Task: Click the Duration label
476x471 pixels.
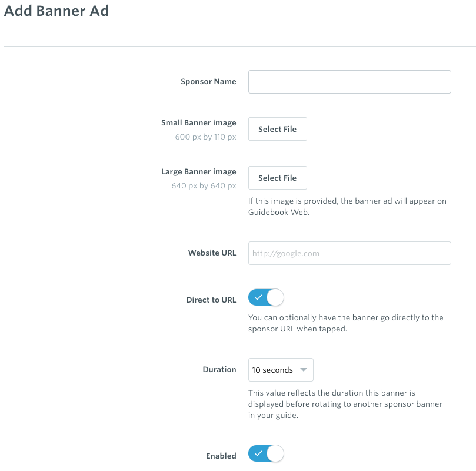Action: [x=219, y=369]
